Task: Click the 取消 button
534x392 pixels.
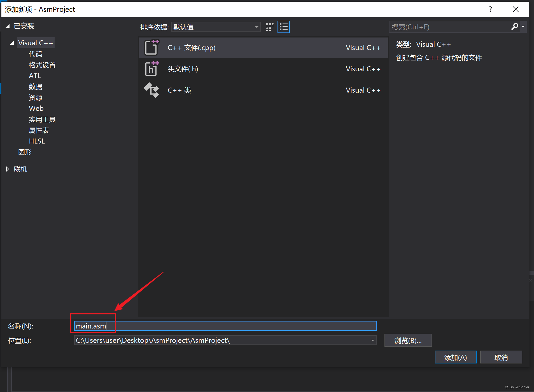Action: 501,357
